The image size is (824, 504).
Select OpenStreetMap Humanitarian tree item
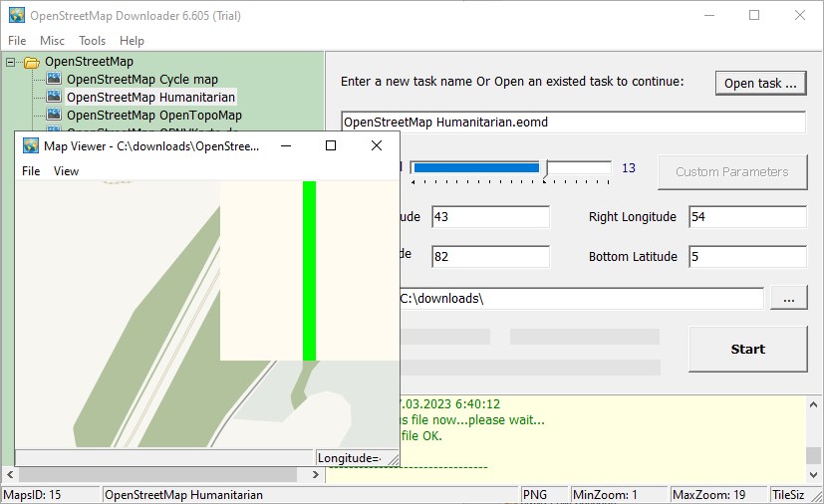pyautogui.click(x=150, y=98)
